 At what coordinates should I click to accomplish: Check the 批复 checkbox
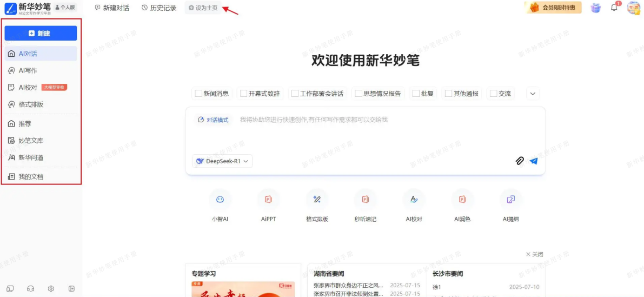tap(416, 94)
